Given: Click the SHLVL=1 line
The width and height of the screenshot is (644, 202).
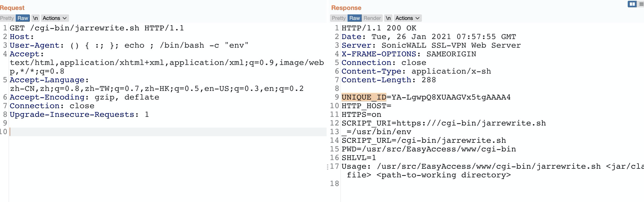Looking at the screenshot, I should tap(359, 158).
